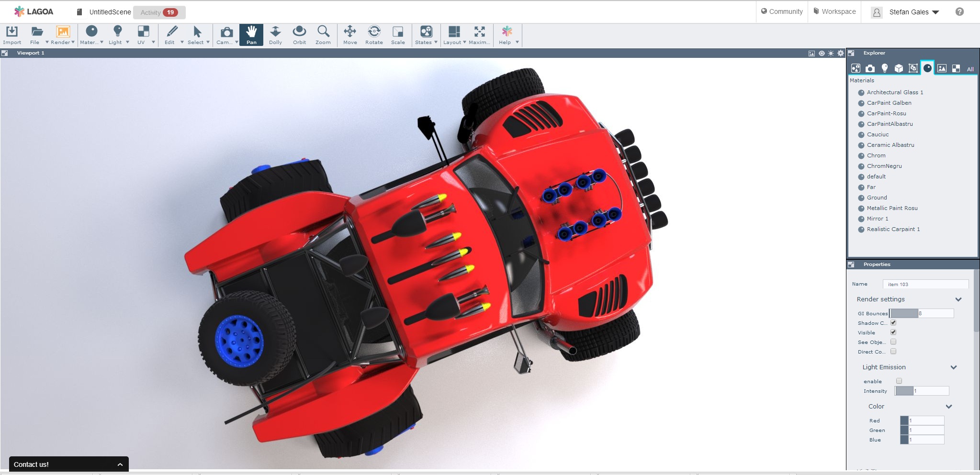Switch to the Dolly tool

tap(275, 32)
